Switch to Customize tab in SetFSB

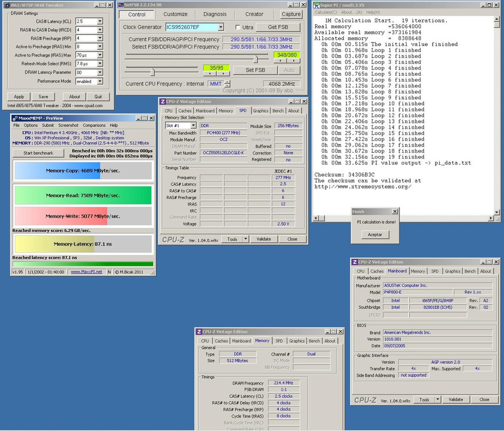[x=175, y=14]
